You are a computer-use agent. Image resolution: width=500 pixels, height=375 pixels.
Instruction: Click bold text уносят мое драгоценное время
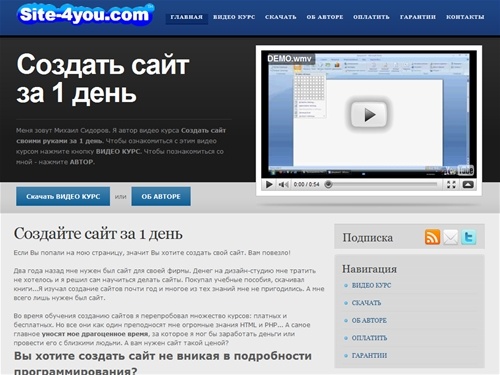click(x=95, y=334)
